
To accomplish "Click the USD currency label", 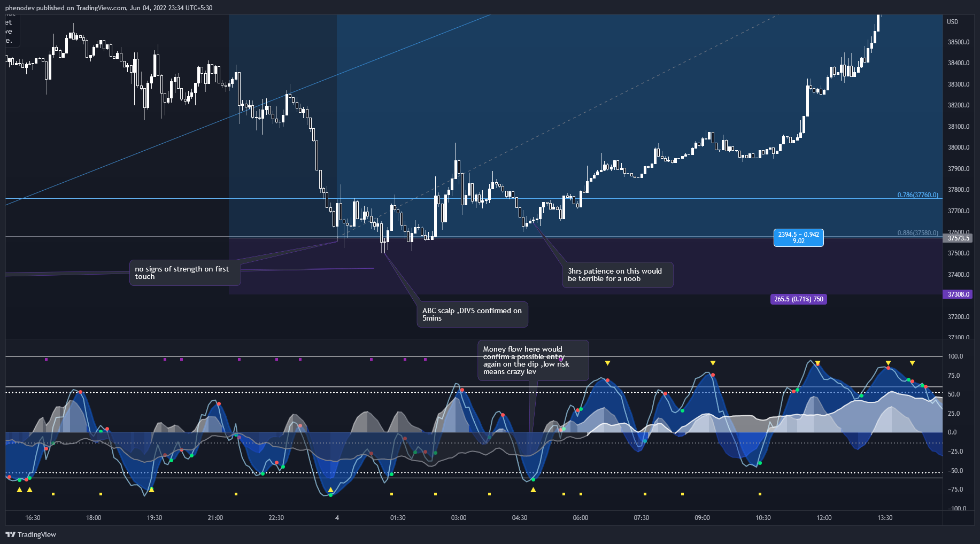I will click(953, 22).
